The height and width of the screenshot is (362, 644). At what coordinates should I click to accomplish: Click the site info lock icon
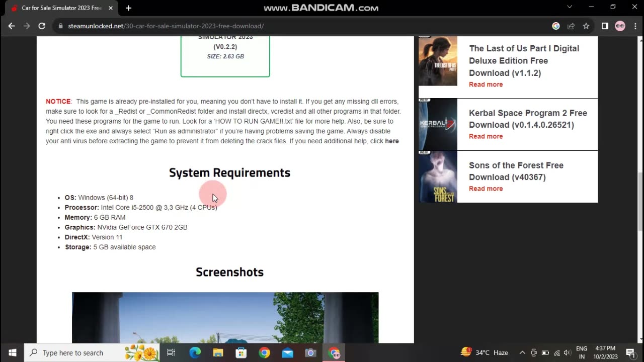tap(60, 26)
